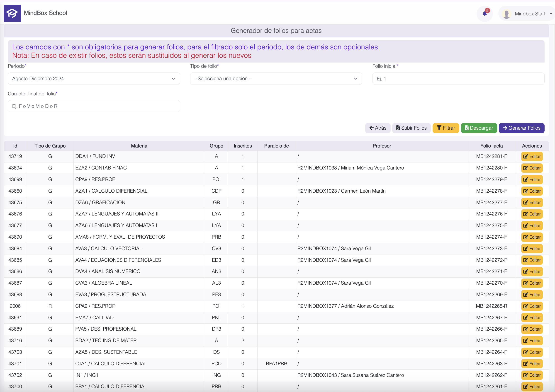Image resolution: width=555 pixels, height=392 pixels.
Task: Open the Tipo de folio dropdown
Action: tap(276, 79)
